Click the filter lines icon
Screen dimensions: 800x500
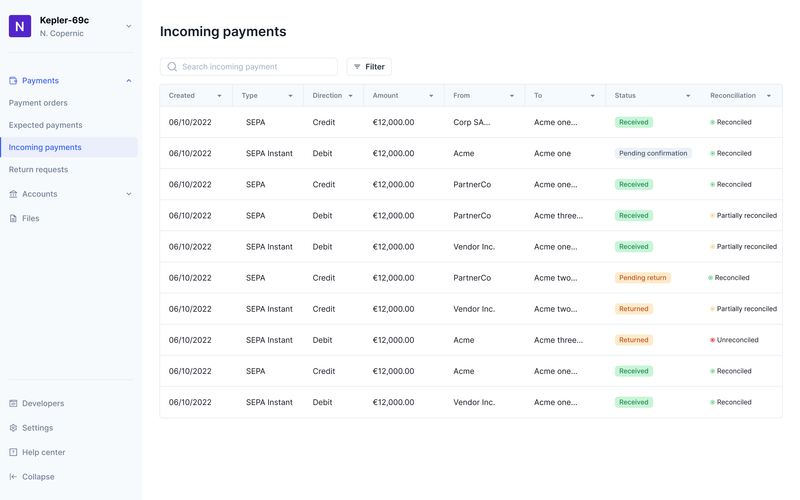357,67
